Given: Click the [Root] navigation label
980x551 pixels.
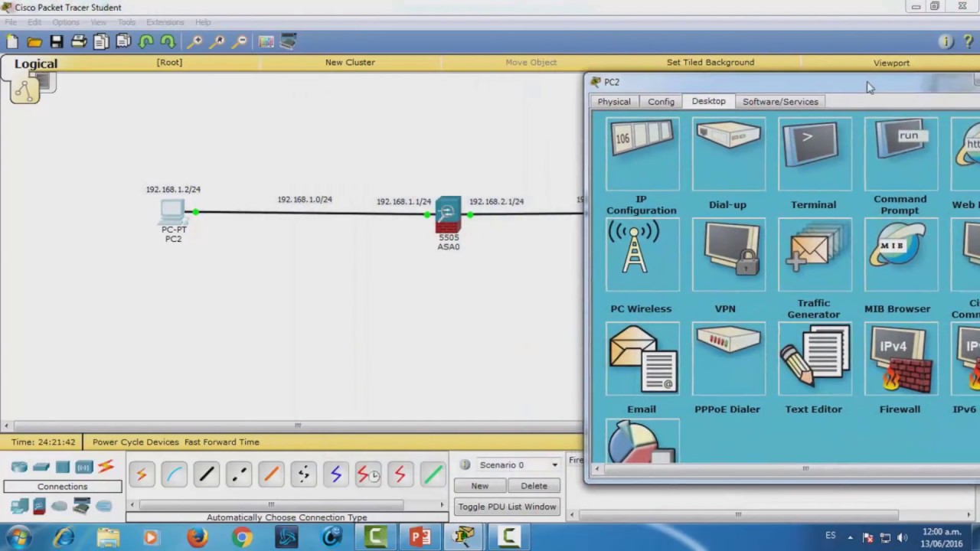Looking at the screenshot, I should [x=169, y=62].
